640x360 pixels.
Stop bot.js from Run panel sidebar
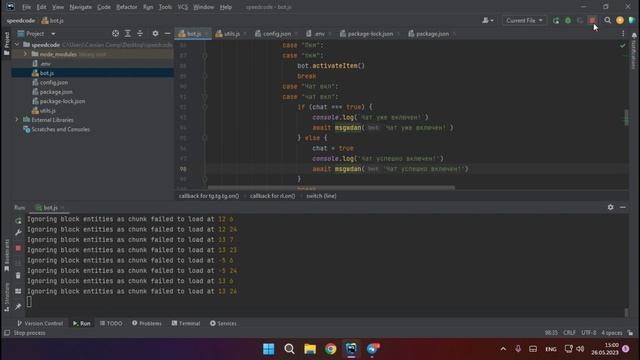[18, 248]
